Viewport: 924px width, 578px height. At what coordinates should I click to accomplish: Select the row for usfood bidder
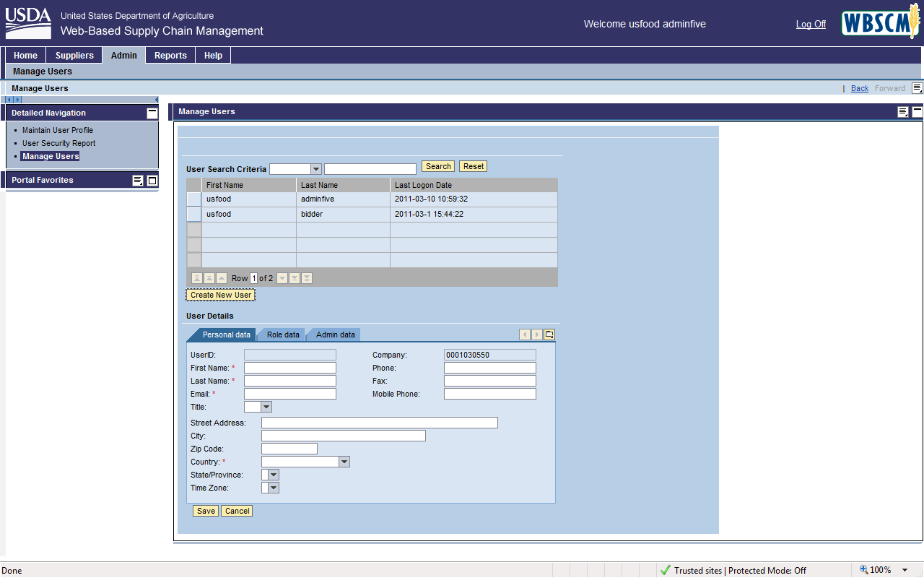pos(194,215)
